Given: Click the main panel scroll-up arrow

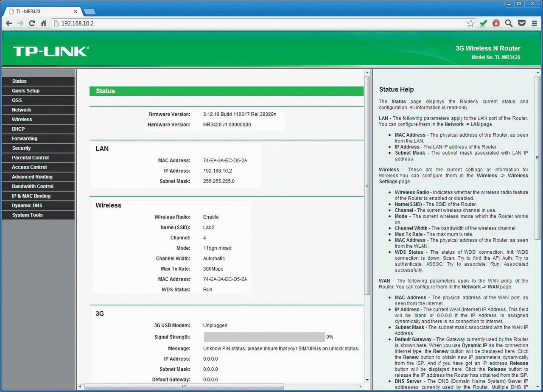Looking at the screenshot, I should coord(367,73).
